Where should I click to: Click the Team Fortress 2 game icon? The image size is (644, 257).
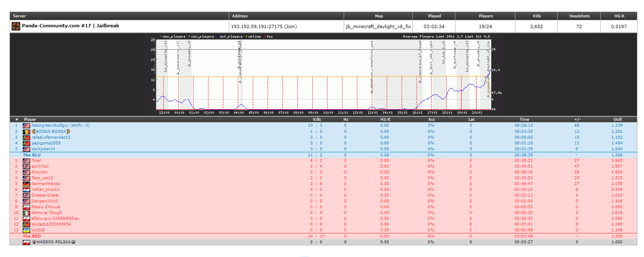16,26
